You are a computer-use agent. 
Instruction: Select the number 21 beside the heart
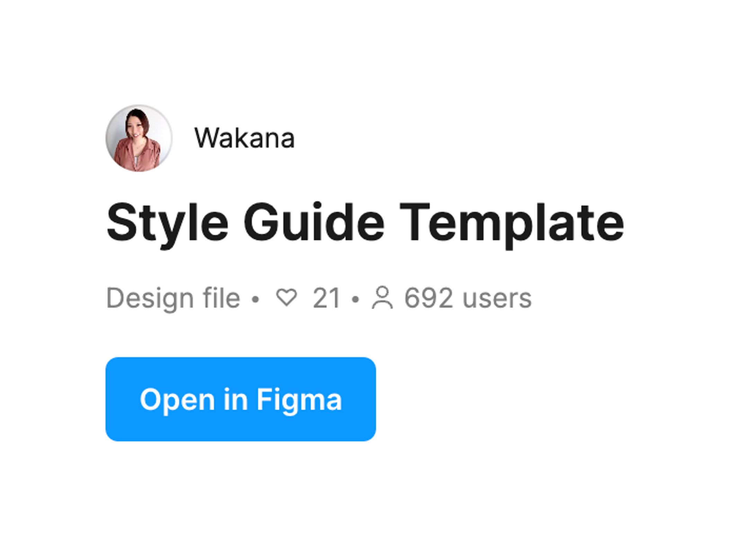coord(326,298)
